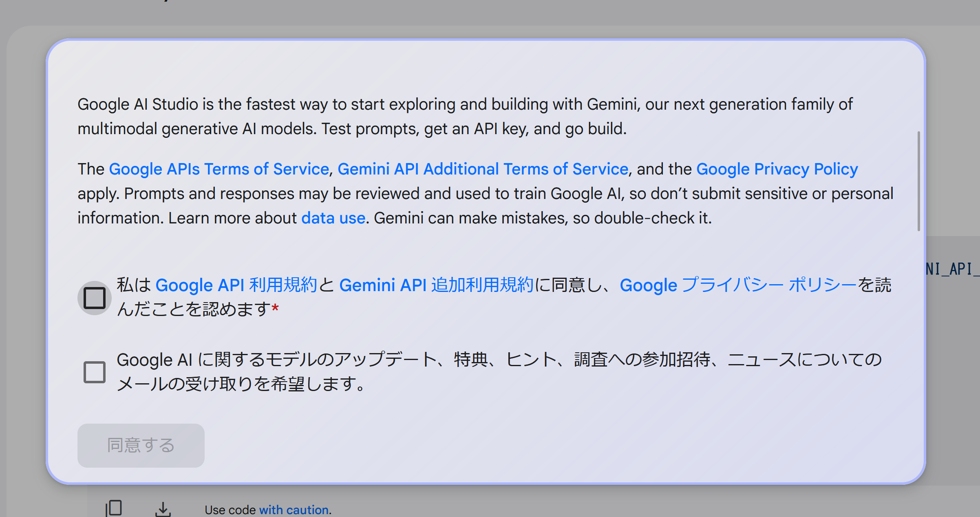Screen dimensions: 980x517
Task: Click the dialog's vertical scrollbar
Action: [x=918, y=181]
